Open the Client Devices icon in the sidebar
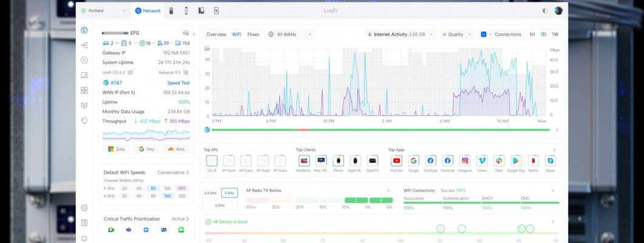The height and width of the screenshot is (243, 644). [84, 75]
